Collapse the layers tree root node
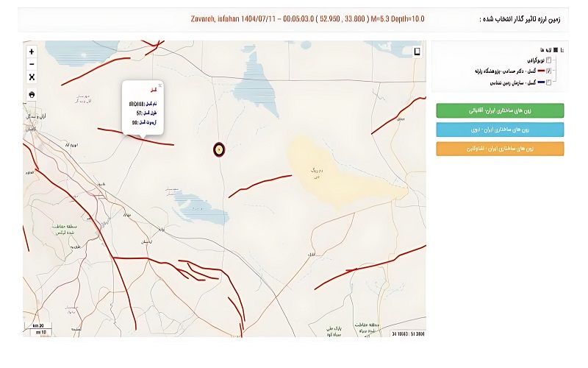The height and width of the screenshot is (368, 588). pyautogui.click(x=563, y=50)
